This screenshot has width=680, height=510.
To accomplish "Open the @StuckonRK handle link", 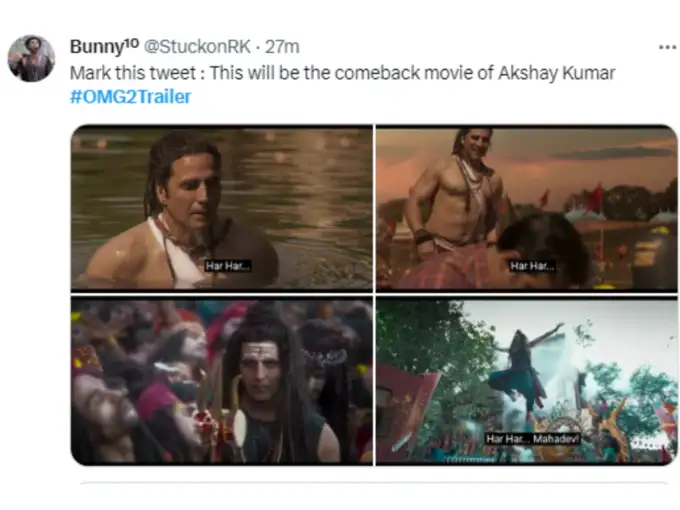I will point(197,46).
